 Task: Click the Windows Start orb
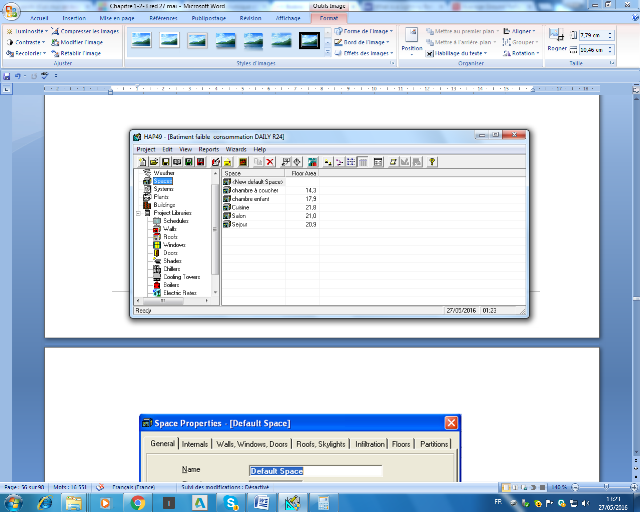click(13, 503)
